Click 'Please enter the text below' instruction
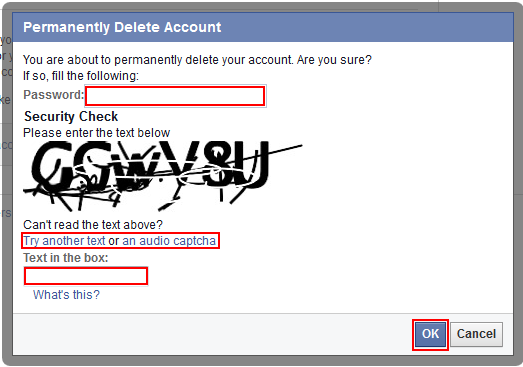 pyautogui.click(x=96, y=133)
